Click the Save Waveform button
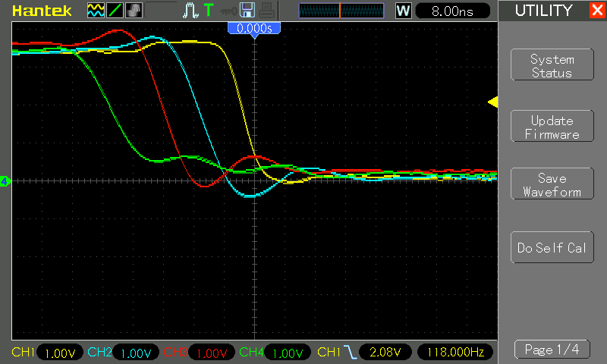Viewport: 607px width, 364px height. [552, 184]
